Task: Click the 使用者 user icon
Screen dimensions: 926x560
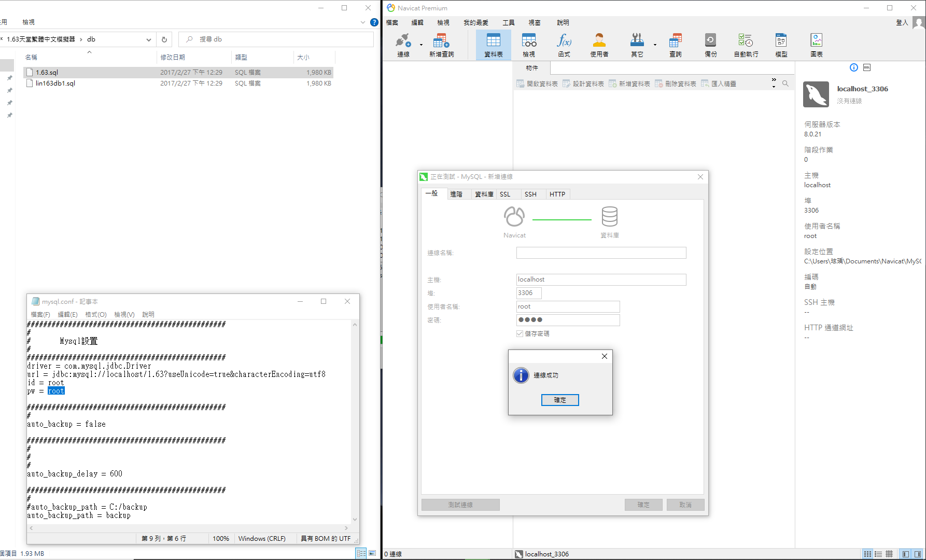Action: coord(599,45)
